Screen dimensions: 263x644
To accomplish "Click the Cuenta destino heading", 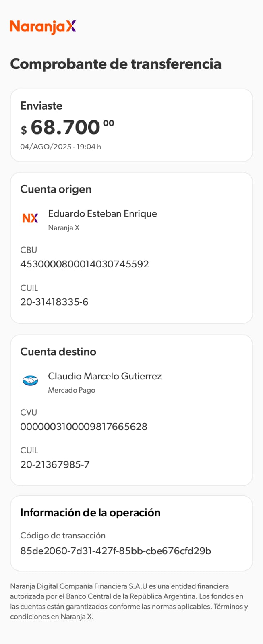I will click(x=58, y=352).
